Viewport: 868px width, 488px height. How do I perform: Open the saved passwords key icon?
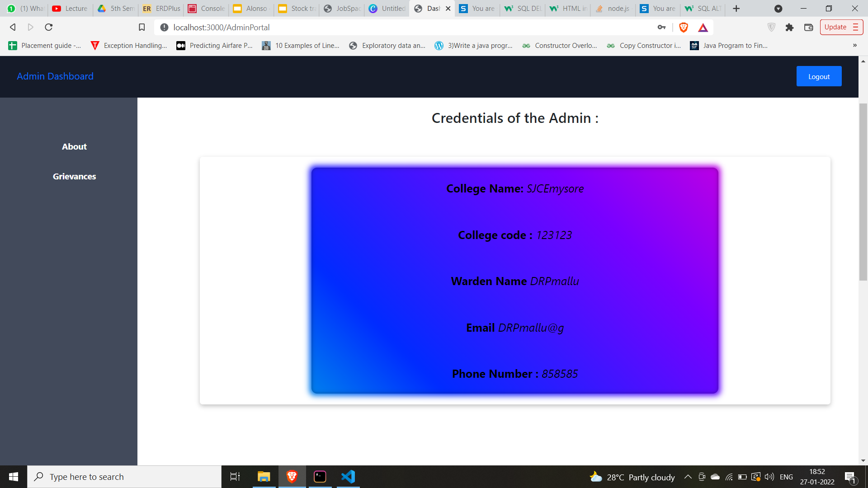click(661, 28)
